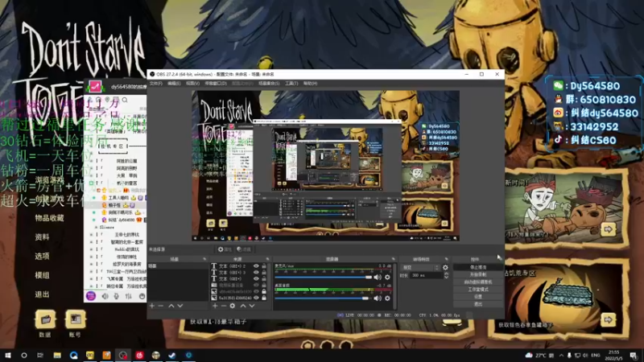This screenshot has height=362, width=644.
Task: Remove selected source with Sources dock minus icon
Action: pyautogui.click(x=224, y=306)
